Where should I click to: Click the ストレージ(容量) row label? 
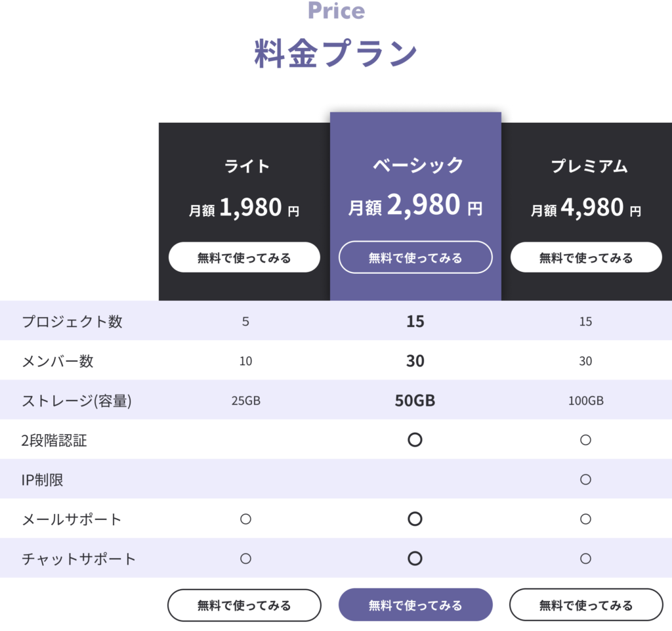pyautogui.click(x=77, y=401)
